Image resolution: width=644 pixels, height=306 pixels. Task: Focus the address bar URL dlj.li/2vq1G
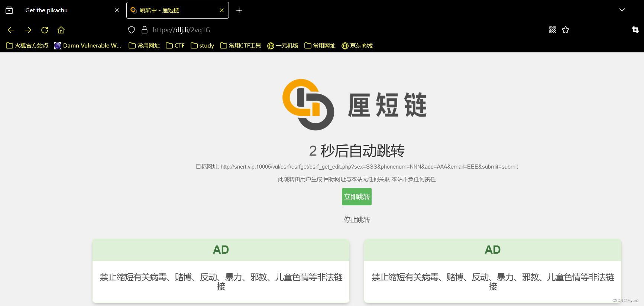(x=181, y=30)
